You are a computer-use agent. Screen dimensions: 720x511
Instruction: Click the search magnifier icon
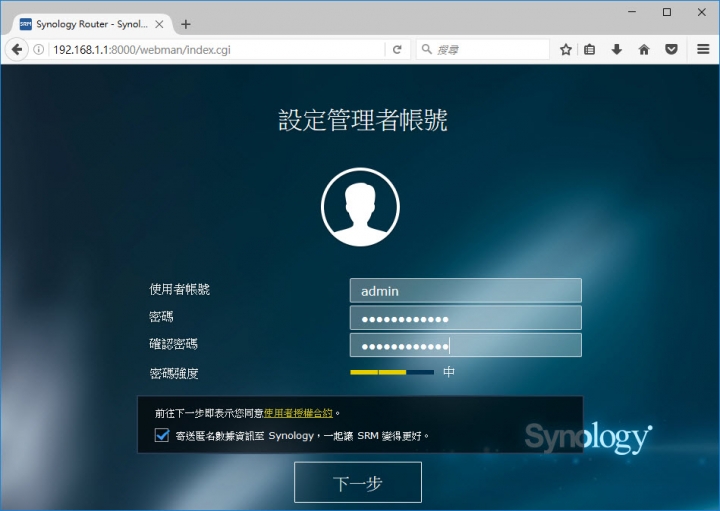pyautogui.click(x=427, y=49)
